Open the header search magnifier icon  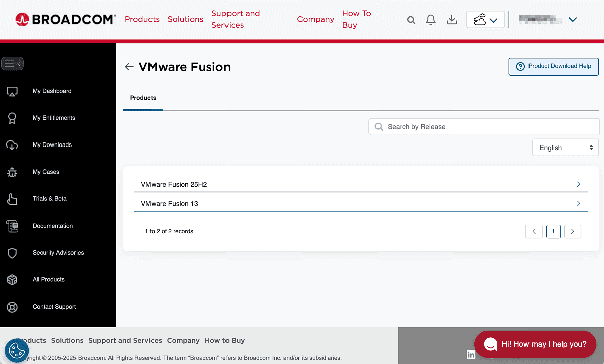(411, 20)
